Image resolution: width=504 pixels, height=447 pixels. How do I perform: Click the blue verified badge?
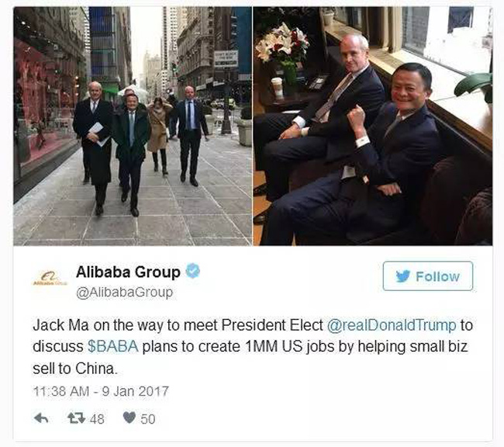[193, 271]
